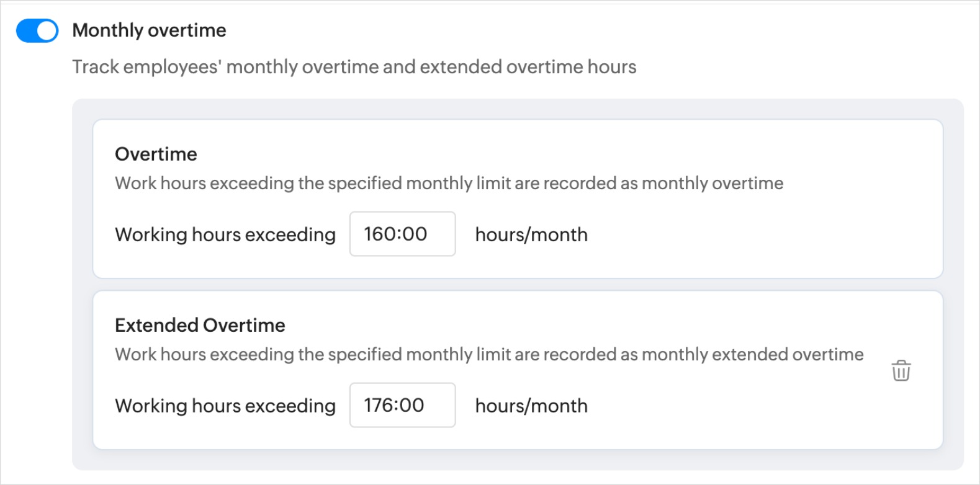The image size is (980, 485).
Task: Click the white knob of Monthly overtime switch
Action: click(x=47, y=30)
